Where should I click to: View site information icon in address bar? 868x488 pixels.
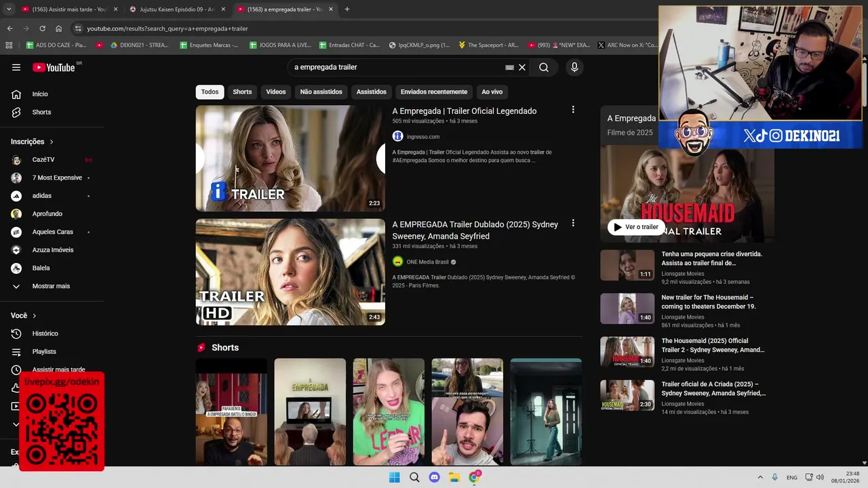(78, 28)
